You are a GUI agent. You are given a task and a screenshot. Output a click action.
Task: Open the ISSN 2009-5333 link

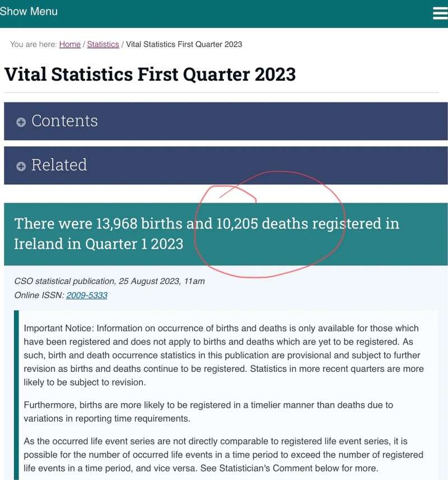[x=87, y=295]
